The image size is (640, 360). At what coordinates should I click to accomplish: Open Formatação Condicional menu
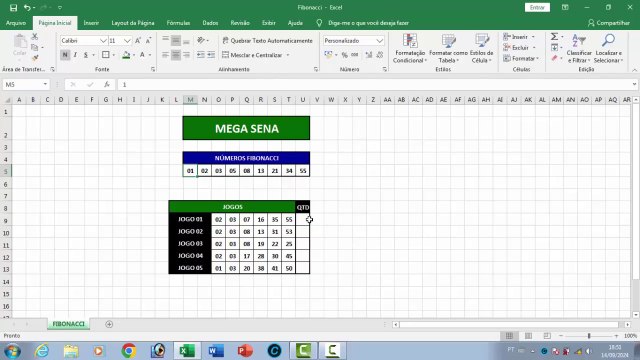point(410,49)
